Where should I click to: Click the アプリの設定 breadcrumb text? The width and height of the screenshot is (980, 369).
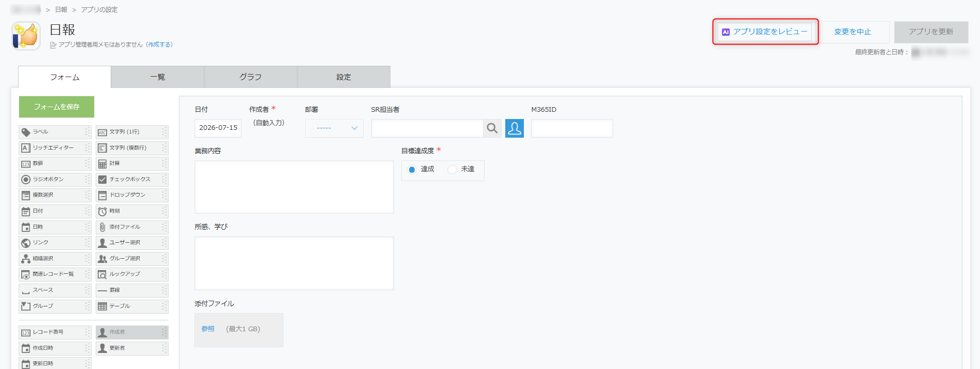(99, 10)
